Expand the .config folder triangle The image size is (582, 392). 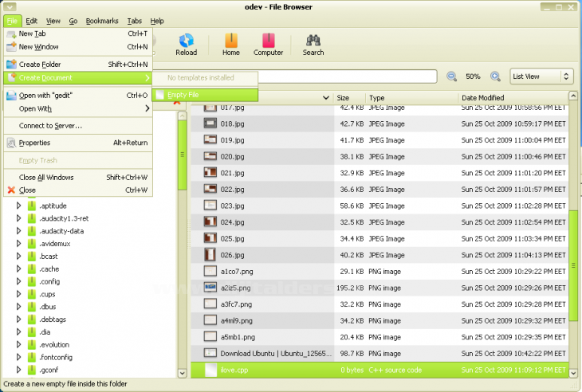pyautogui.click(x=19, y=281)
